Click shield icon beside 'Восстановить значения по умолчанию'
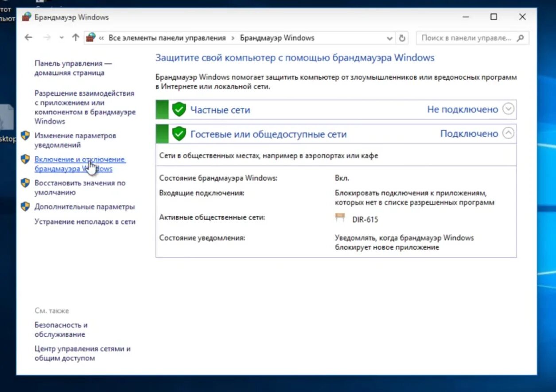 (25, 183)
